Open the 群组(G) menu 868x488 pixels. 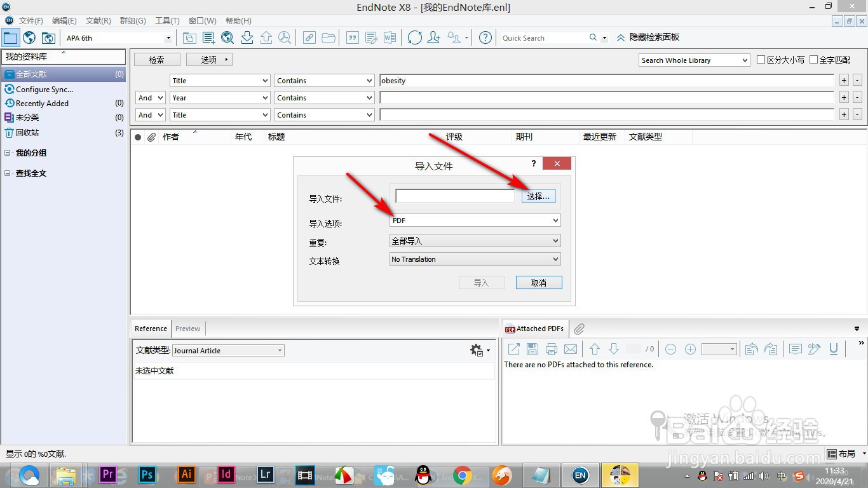(x=133, y=21)
